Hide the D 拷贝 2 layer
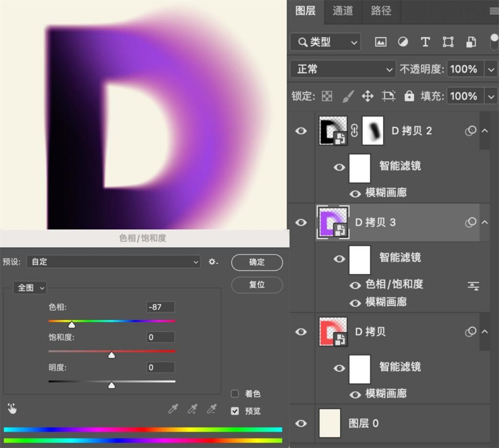Viewport: 499px width, 448px height. tap(301, 131)
